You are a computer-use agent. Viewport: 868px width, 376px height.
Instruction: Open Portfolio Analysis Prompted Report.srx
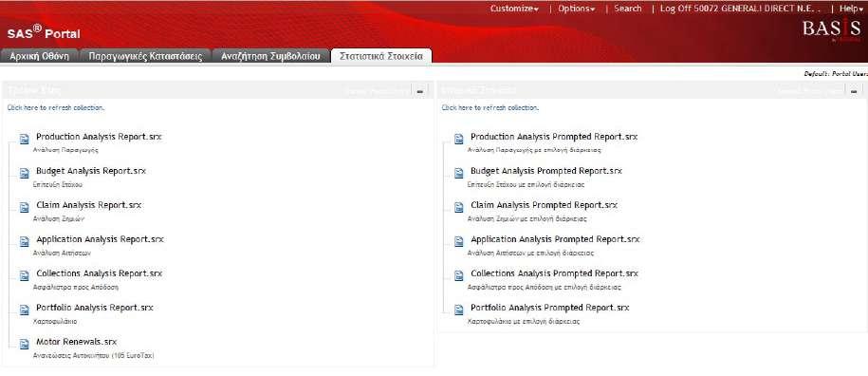[x=549, y=308]
